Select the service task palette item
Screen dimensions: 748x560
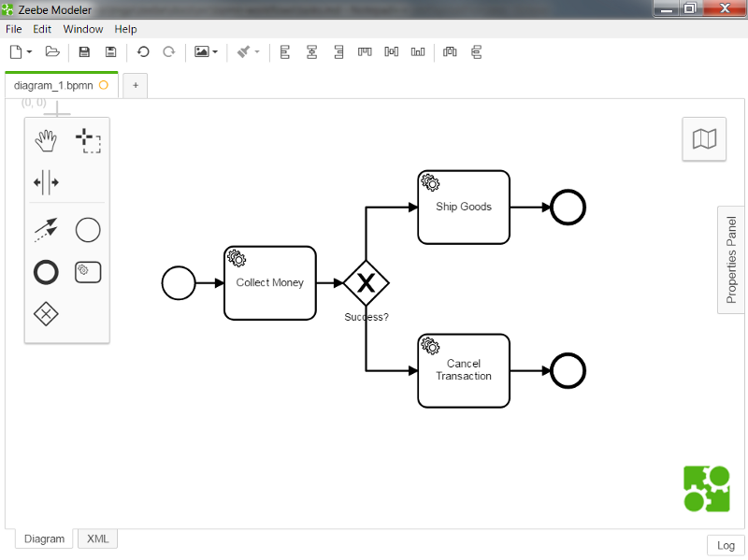[x=88, y=272]
